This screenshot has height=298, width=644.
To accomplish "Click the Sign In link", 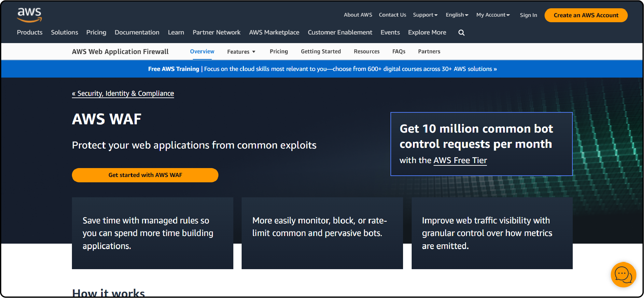I will [x=528, y=15].
